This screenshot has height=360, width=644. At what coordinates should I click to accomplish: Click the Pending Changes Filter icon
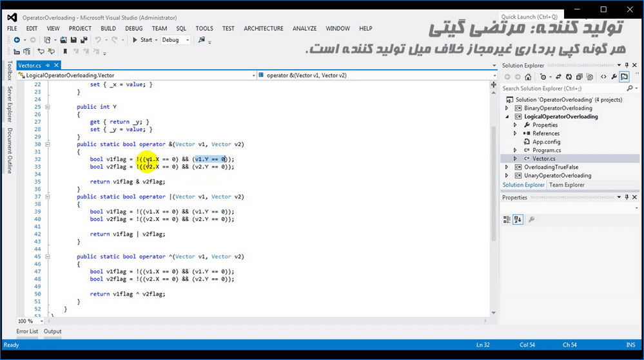click(x=543, y=77)
